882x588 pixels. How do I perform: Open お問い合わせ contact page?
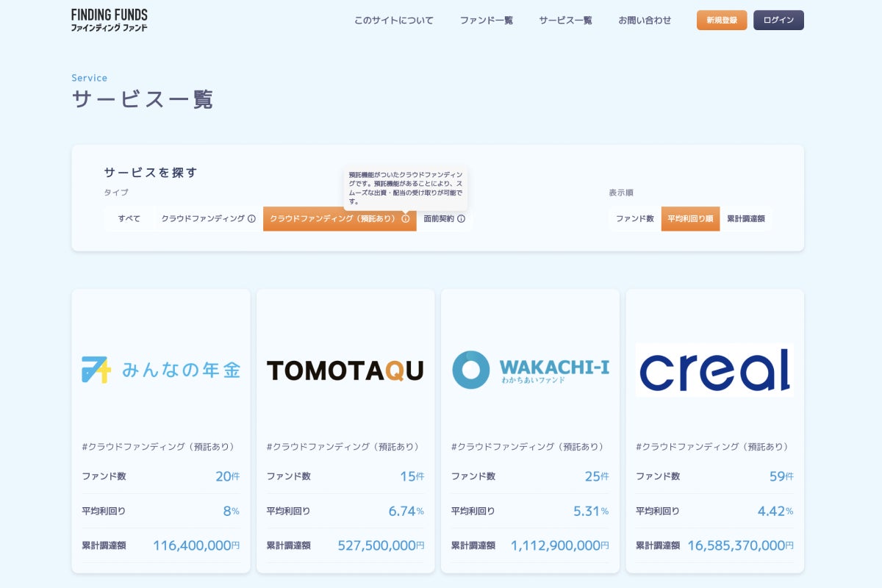coord(645,21)
